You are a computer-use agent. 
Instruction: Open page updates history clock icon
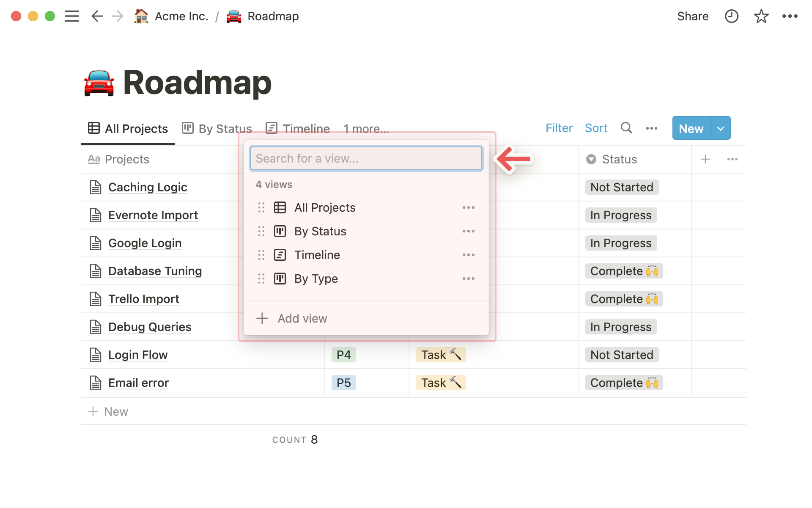(731, 17)
